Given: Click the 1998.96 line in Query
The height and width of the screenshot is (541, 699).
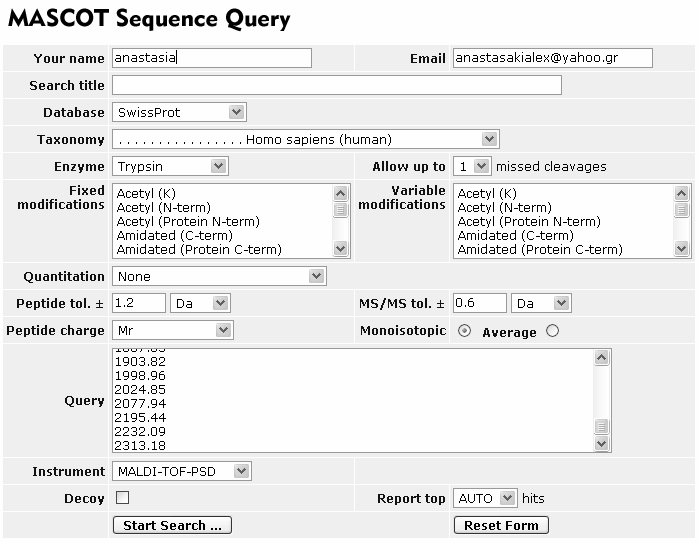Looking at the screenshot, I should 140,376.
